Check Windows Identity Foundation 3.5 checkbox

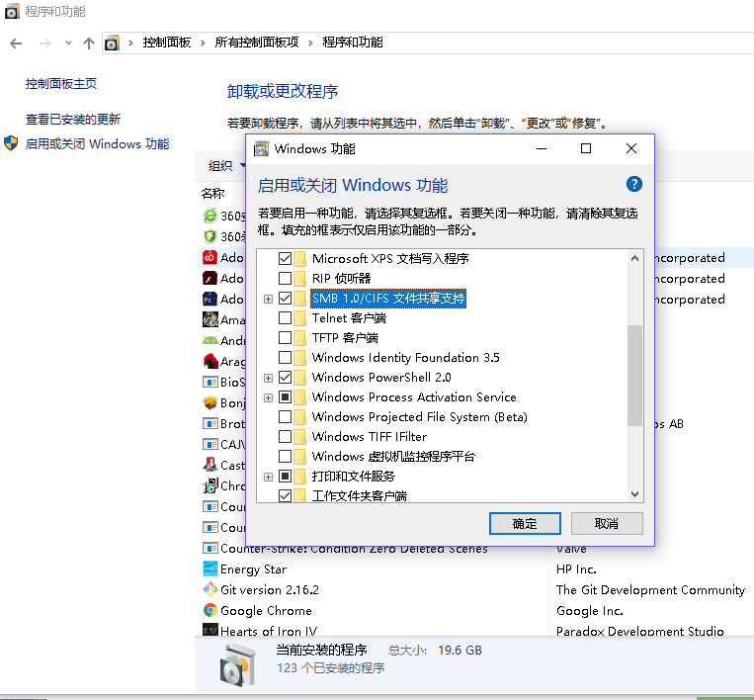click(285, 358)
